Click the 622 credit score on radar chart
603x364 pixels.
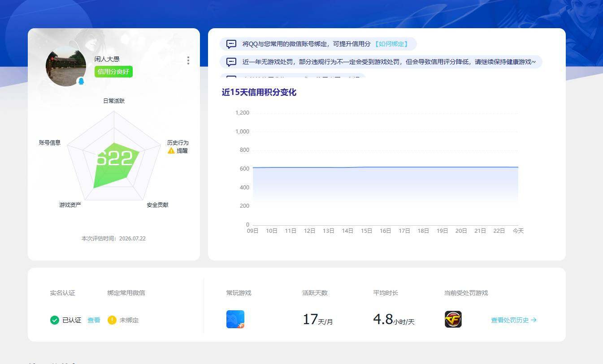click(x=114, y=158)
